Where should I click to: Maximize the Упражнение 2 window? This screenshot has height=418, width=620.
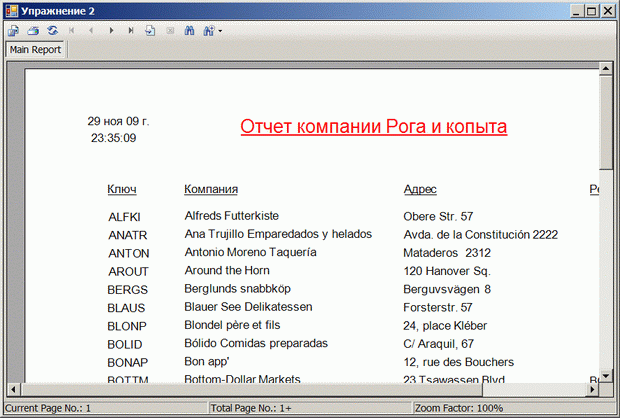(592, 10)
